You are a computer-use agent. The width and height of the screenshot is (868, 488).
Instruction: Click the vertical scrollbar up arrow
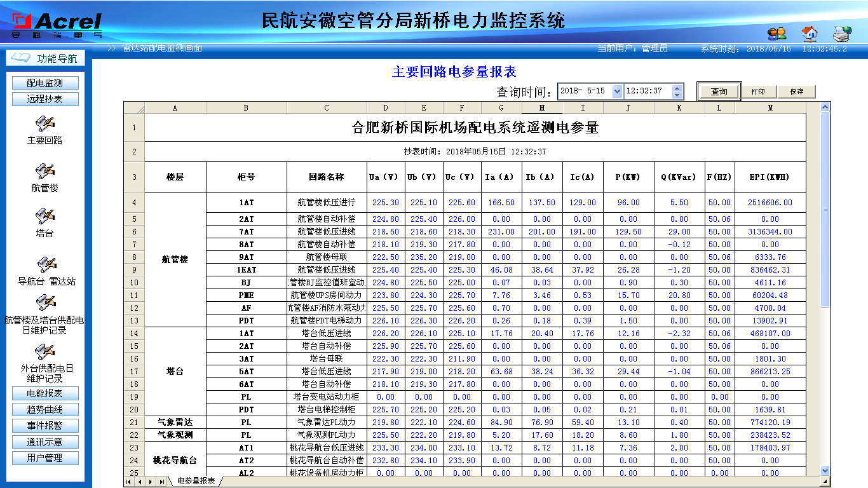tap(825, 108)
